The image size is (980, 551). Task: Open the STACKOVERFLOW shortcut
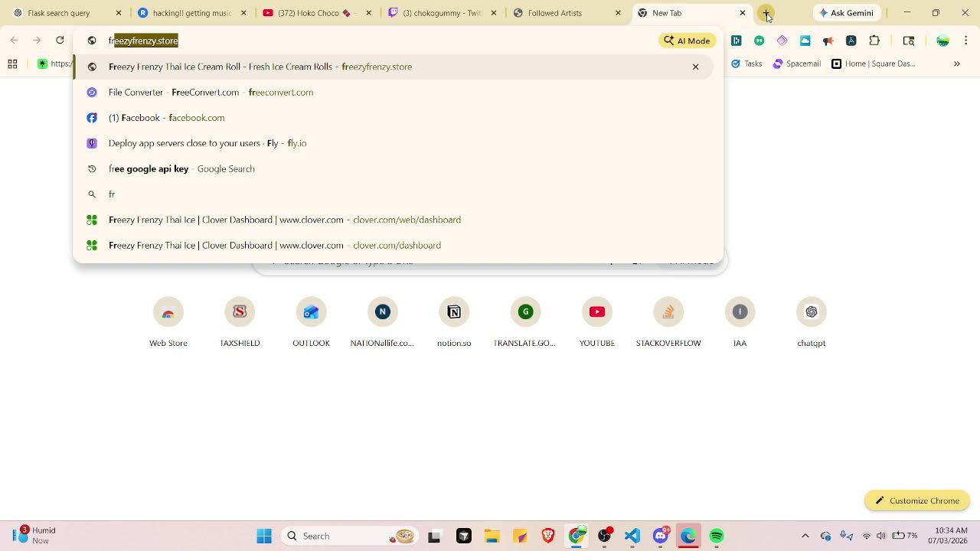(668, 321)
